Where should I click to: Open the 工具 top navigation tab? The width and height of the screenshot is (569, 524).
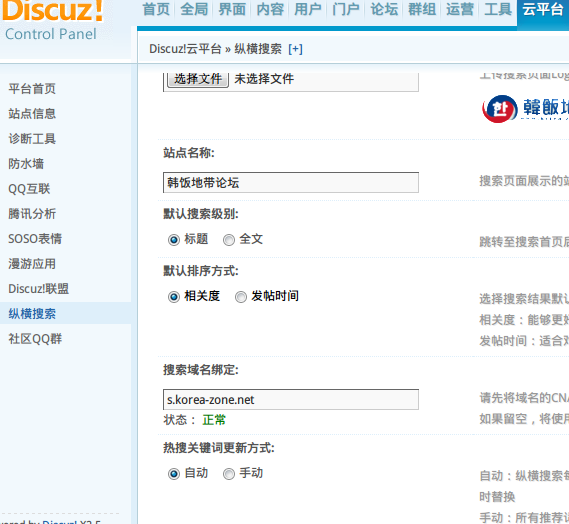coord(498,9)
